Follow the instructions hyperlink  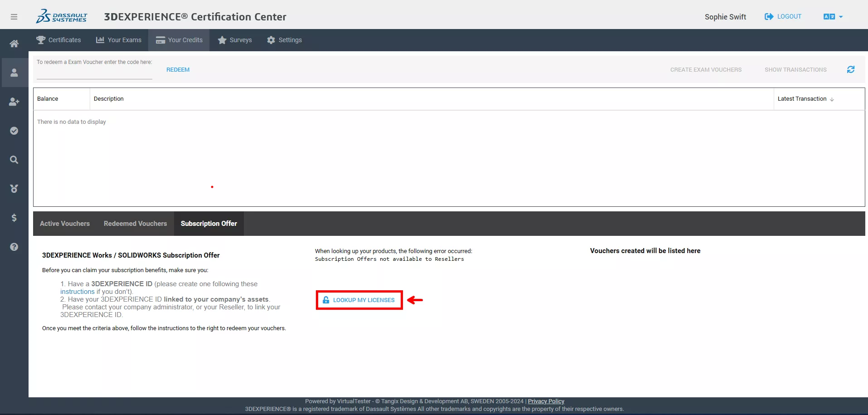78,292
